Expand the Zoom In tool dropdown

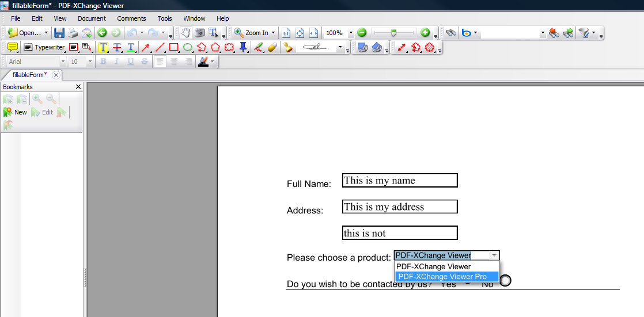[274, 33]
